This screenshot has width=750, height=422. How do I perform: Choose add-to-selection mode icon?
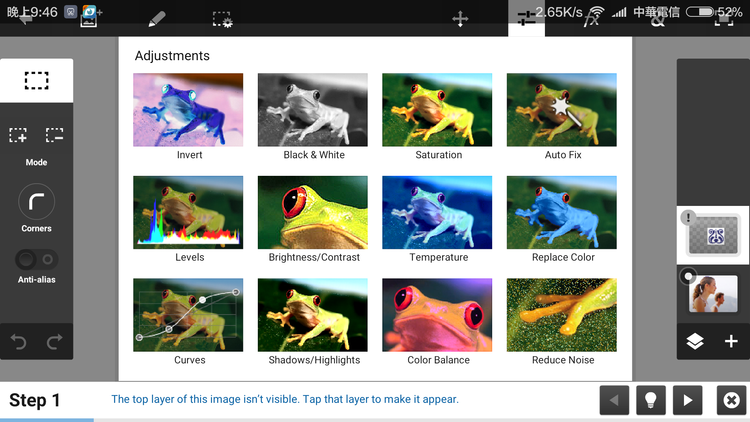18,135
